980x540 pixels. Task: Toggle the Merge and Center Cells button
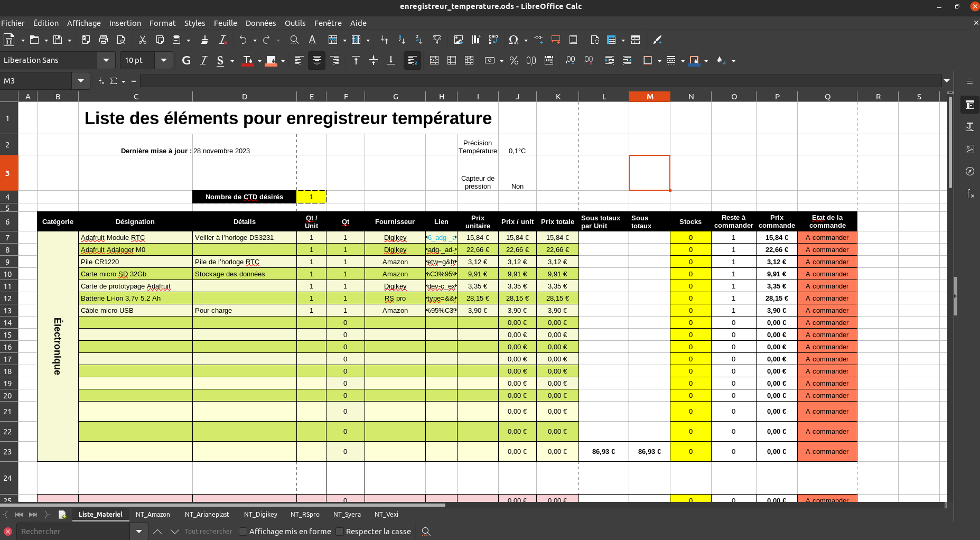tap(434, 60)
